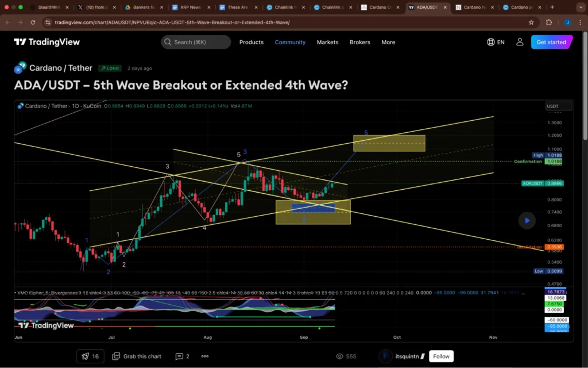
Task: Click the Cardano / Tether symbol link
Action: pyautogui.click(x=60, y=68)
